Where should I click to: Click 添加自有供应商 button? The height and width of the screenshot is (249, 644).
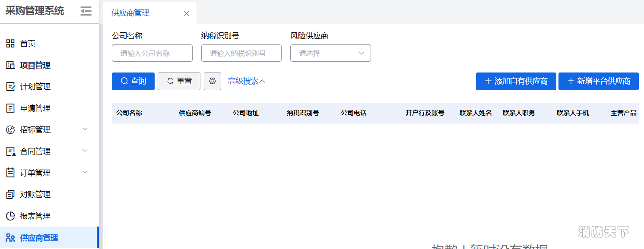tap(516, 81)
